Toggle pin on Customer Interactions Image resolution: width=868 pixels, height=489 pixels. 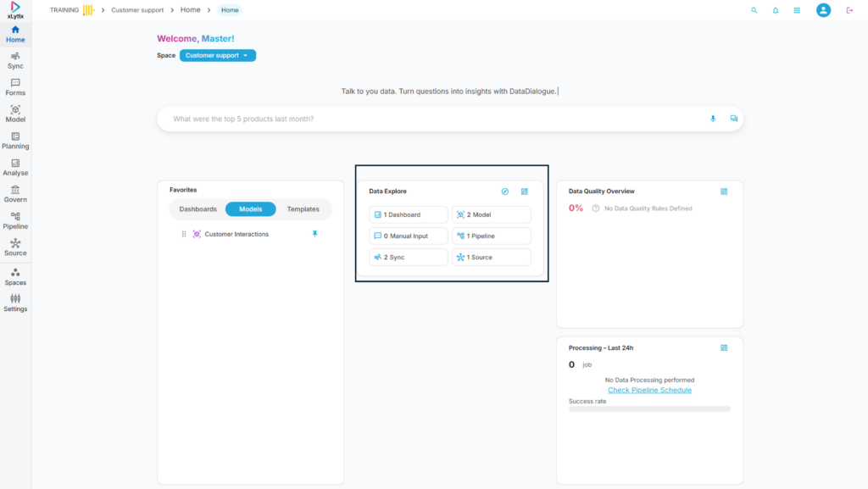point(315,234)
